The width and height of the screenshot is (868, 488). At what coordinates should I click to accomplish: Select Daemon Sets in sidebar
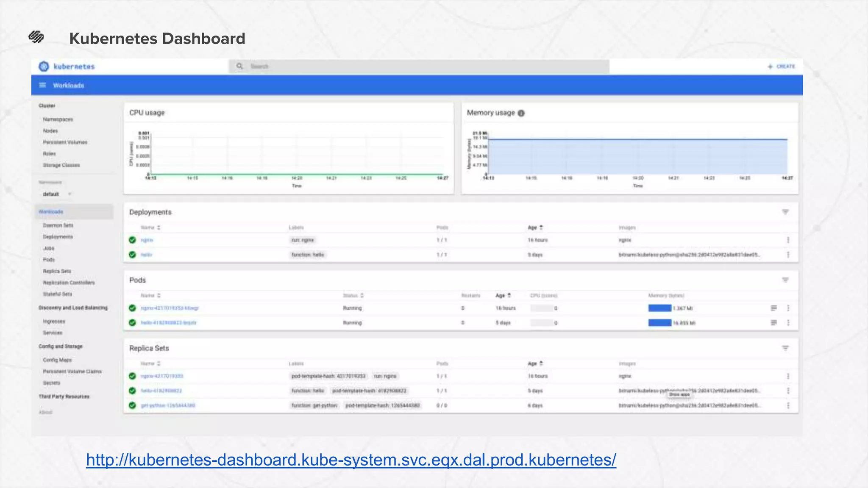coord(58,225)
